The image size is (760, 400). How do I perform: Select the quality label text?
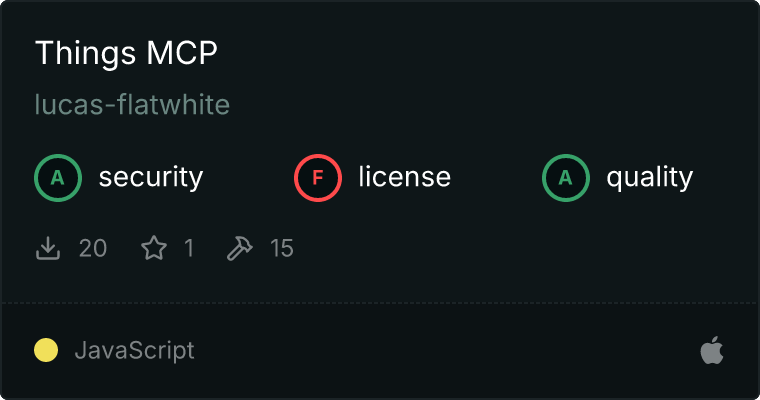pyautogui.click(x=650, y=178)
